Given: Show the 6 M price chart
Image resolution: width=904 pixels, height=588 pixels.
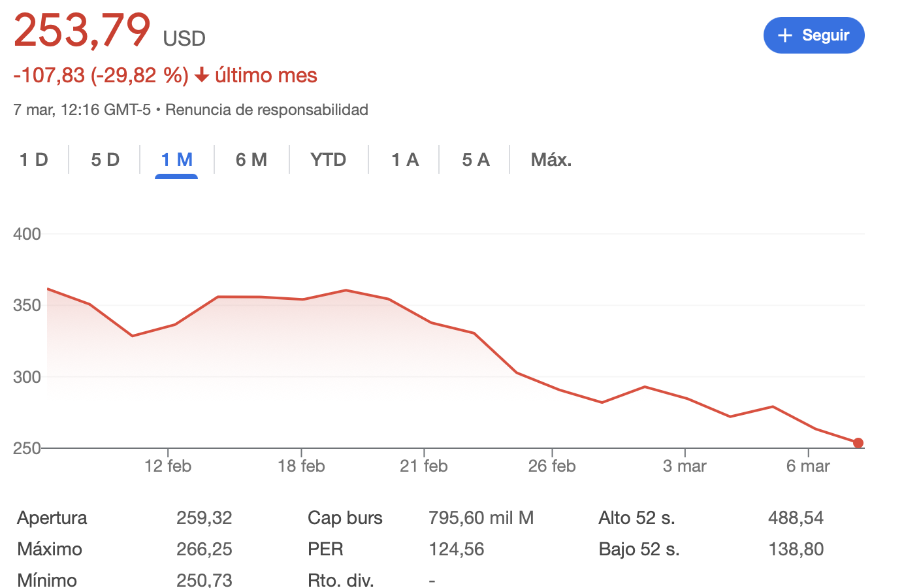Looking at the screenshot, I should click(x=251, y=160).
